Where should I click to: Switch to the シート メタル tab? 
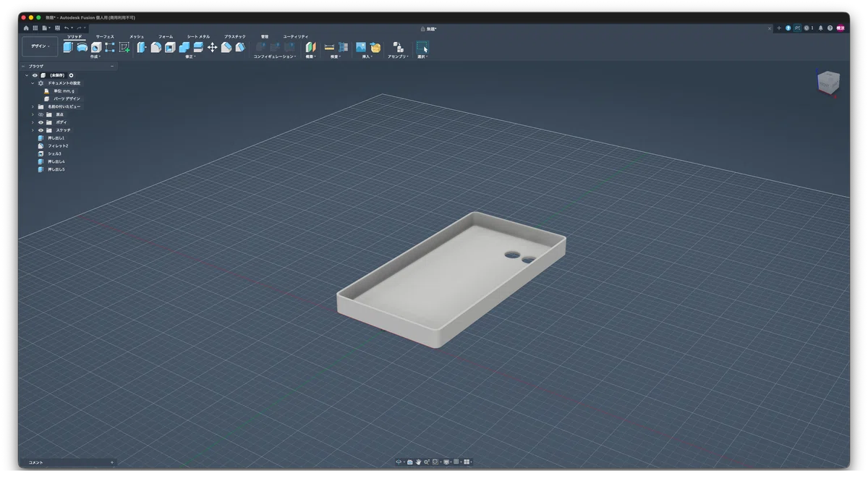pos(198,36)
